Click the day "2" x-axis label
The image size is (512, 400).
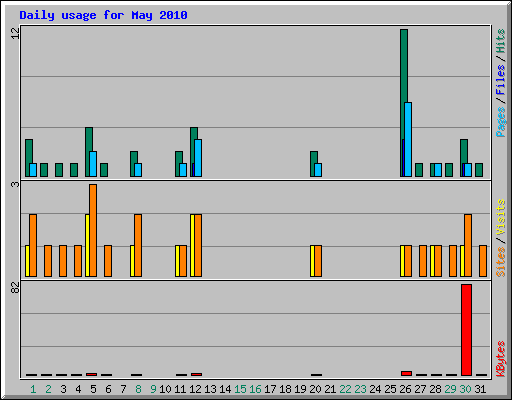click(x=48, y=389)
